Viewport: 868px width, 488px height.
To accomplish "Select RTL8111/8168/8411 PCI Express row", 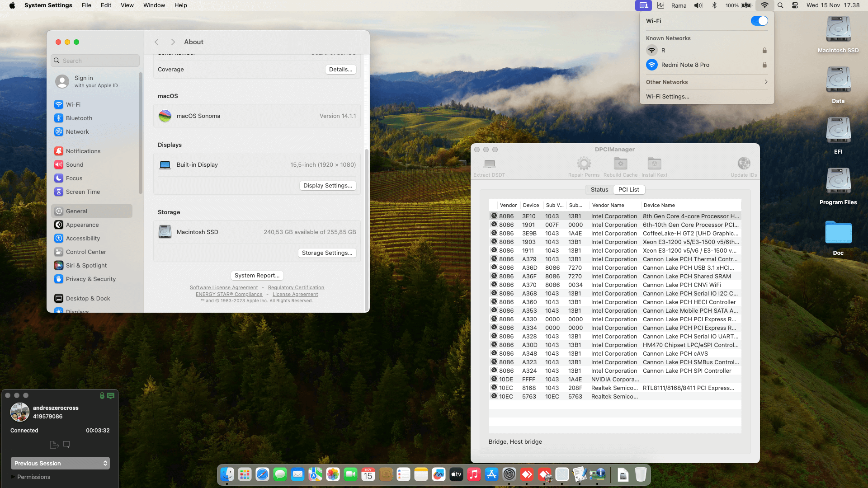I will click(615, 388).
